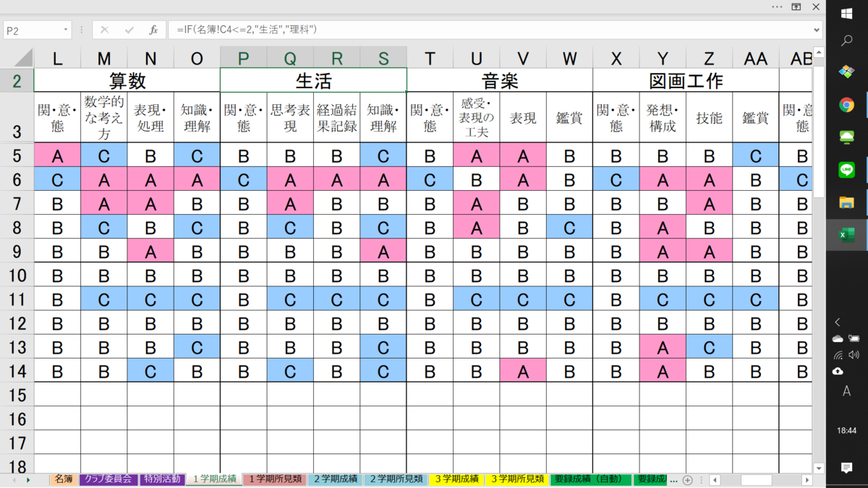Show more sheet tabs via ellipsis
Screen dimensions: 868x488
point(674,480)
